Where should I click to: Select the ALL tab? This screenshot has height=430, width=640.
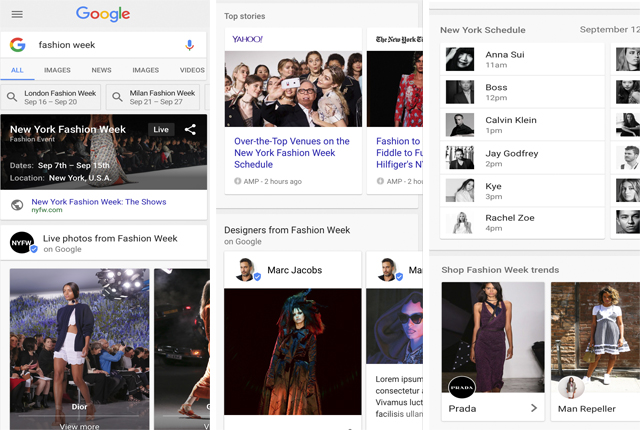coord(17,70)
